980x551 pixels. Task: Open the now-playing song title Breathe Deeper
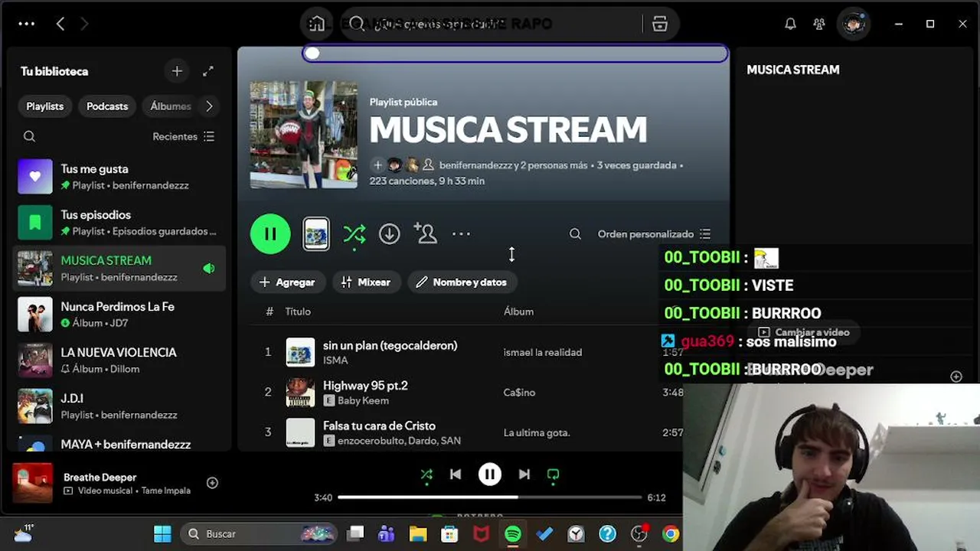(x=100, y=478)
